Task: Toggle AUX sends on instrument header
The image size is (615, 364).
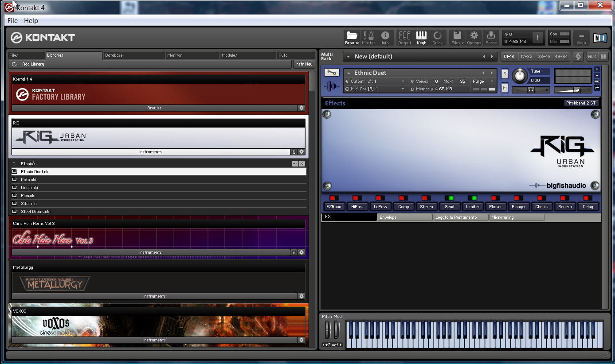Action: (x=597, y=81)
